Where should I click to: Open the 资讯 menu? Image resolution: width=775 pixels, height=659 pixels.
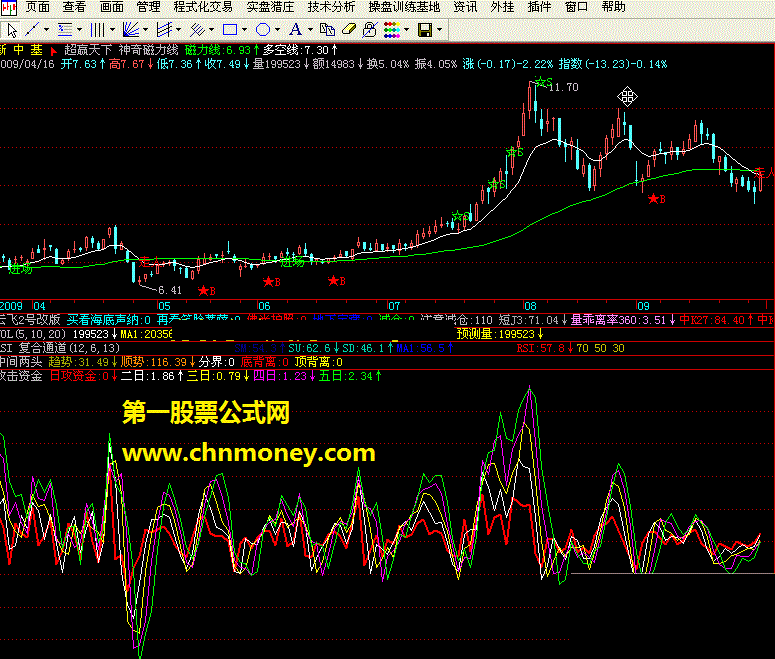click(x=465, y=7)
